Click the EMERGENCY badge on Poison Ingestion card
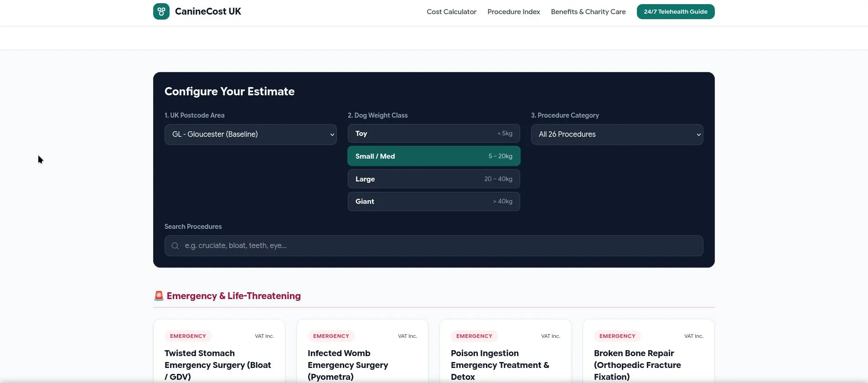This screenshot has height=383, width=868. click(x=474, y=336)
